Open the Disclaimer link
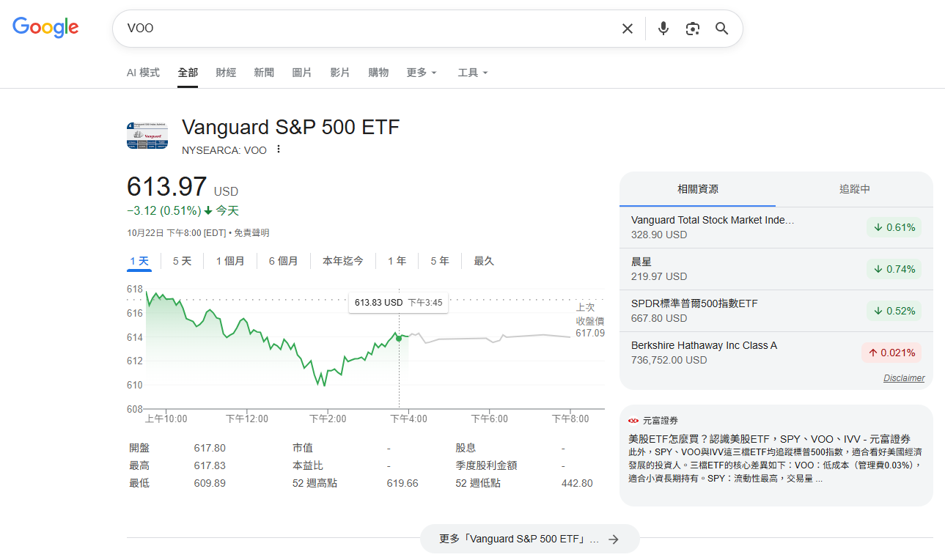The width and height of the screenshot is (945, 560). click(903, 378)
